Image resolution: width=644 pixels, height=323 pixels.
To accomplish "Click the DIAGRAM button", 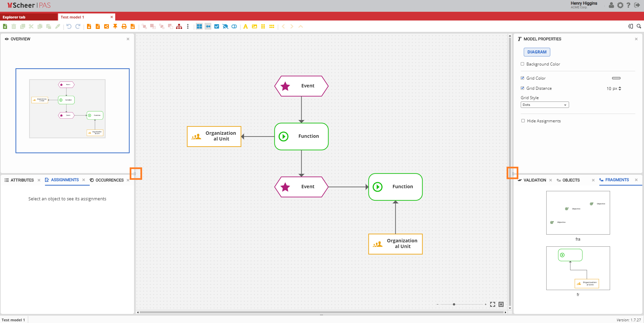I will tap(536, 52).
